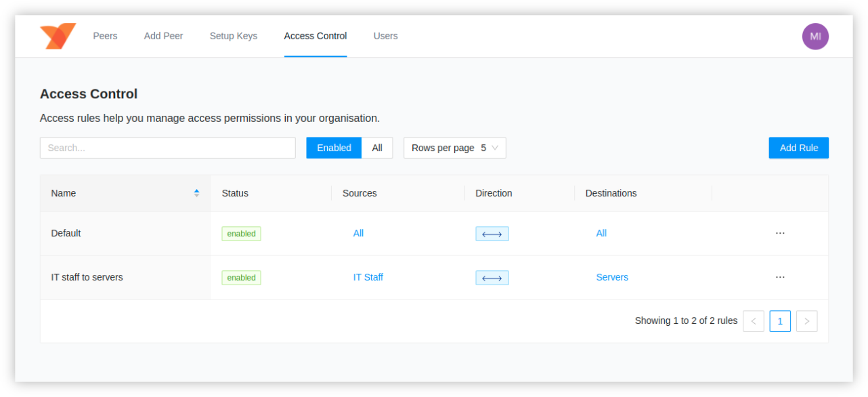Viewport: 868px width, 397px height.
Task: Click bidirectional arrow in IT staff row
Action: [492, 278]
